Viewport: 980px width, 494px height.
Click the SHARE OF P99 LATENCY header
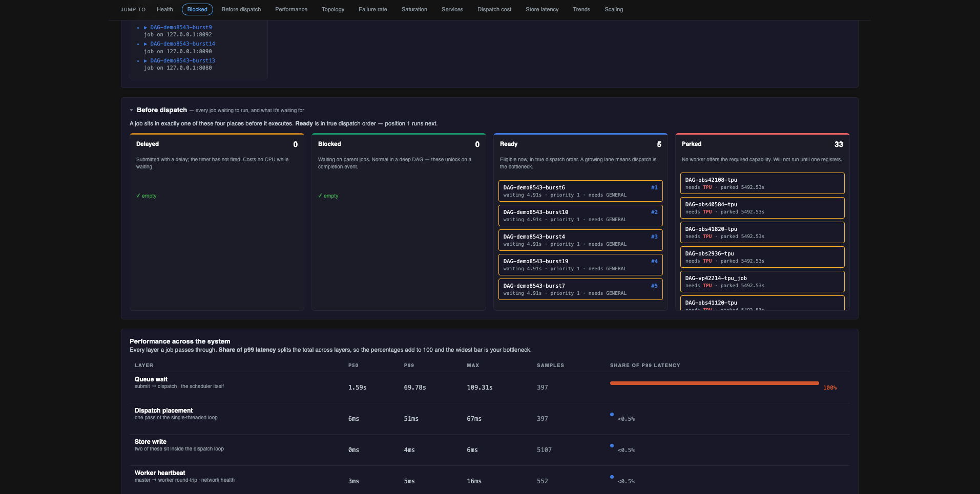[x=645, y=366]
